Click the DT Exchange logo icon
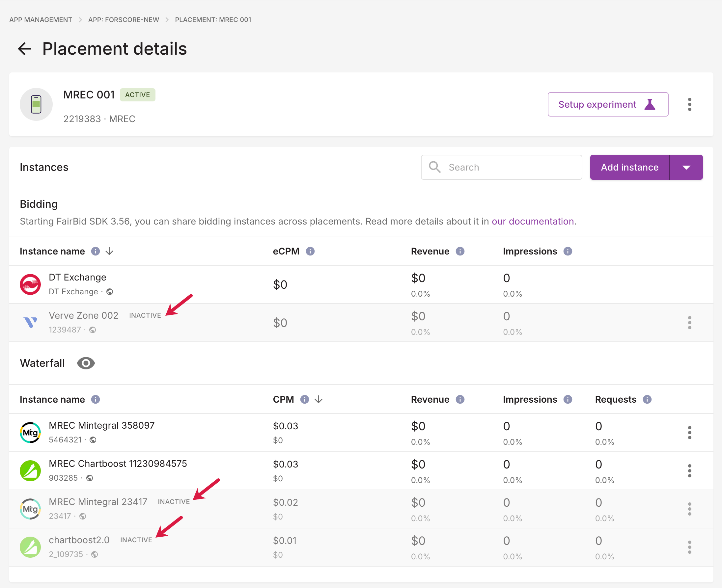The height and width of the screenshot is (588, 722). tap(30, 284)
